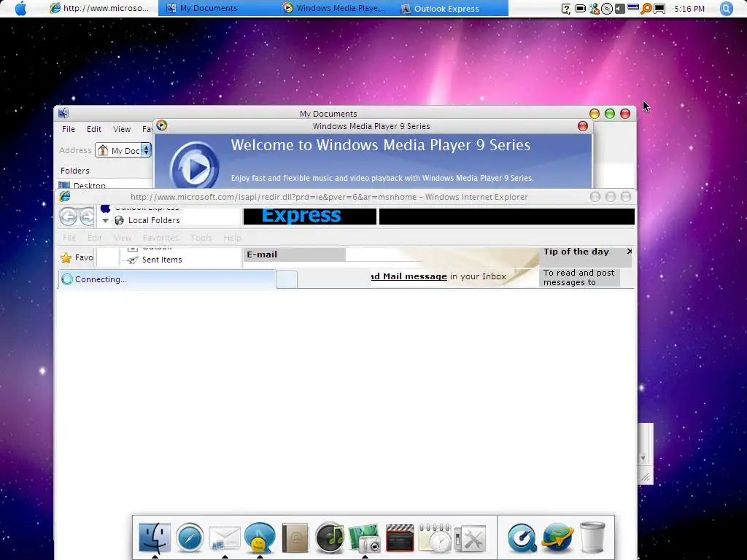Screen dimensions: 747x560
Task: Open the Trash can in the dock
Action: (592, 537)
